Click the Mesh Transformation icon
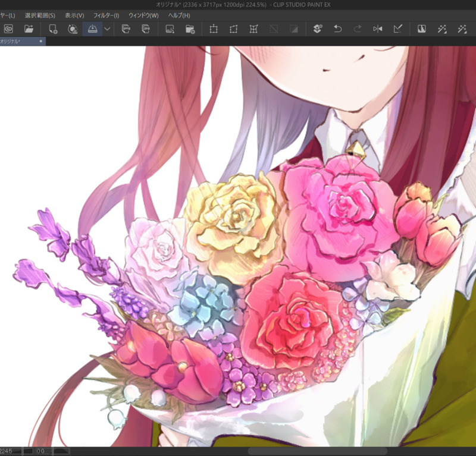The height and width of the screenshot is (456, 476). click(253, 29)
